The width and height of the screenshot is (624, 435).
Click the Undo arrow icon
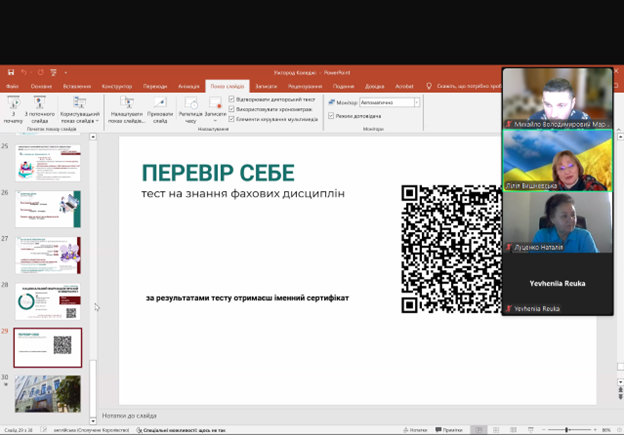[24, 72]
